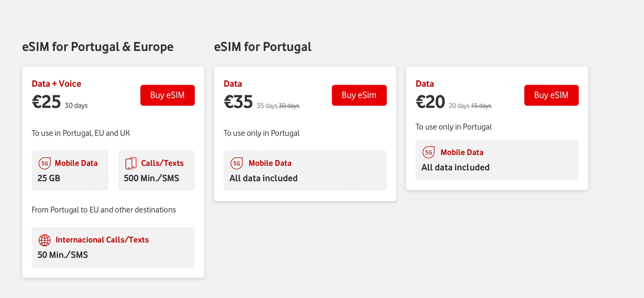Click the globe icon for Internacional Calls/Texts
The width and height of the screenshot is (644, 298).
44,240
